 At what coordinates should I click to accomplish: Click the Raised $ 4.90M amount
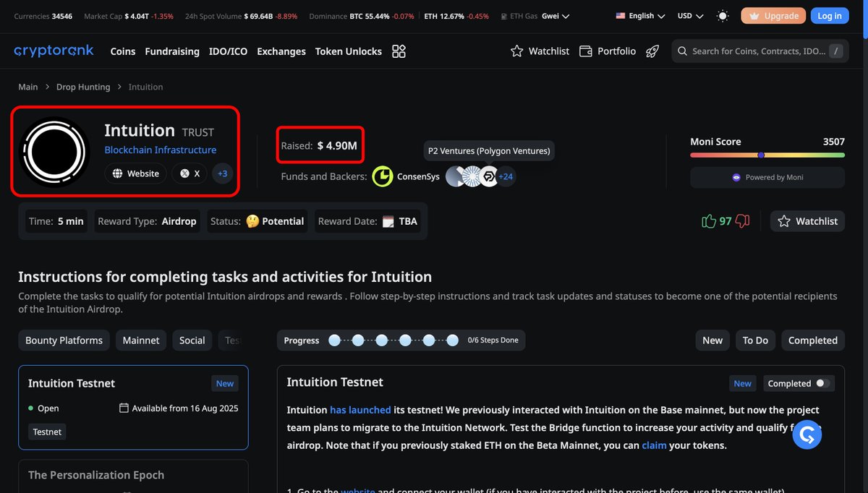337,145
